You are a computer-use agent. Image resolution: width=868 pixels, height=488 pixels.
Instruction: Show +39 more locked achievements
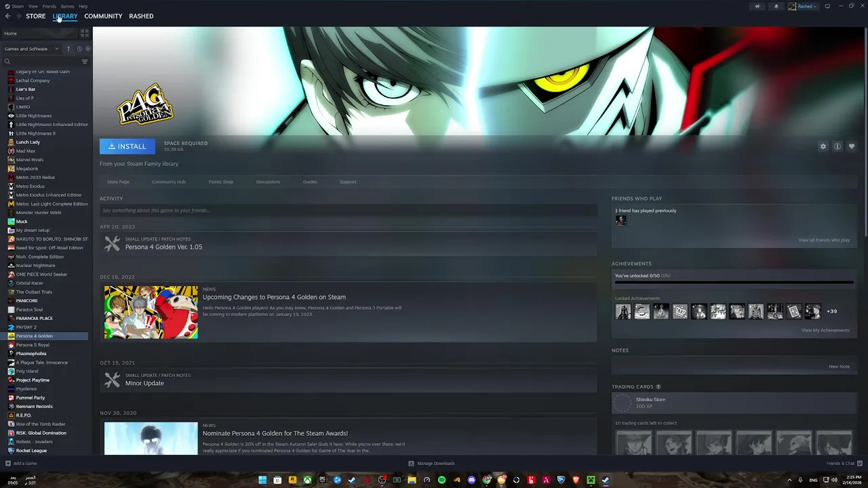(x=831, y=311)
